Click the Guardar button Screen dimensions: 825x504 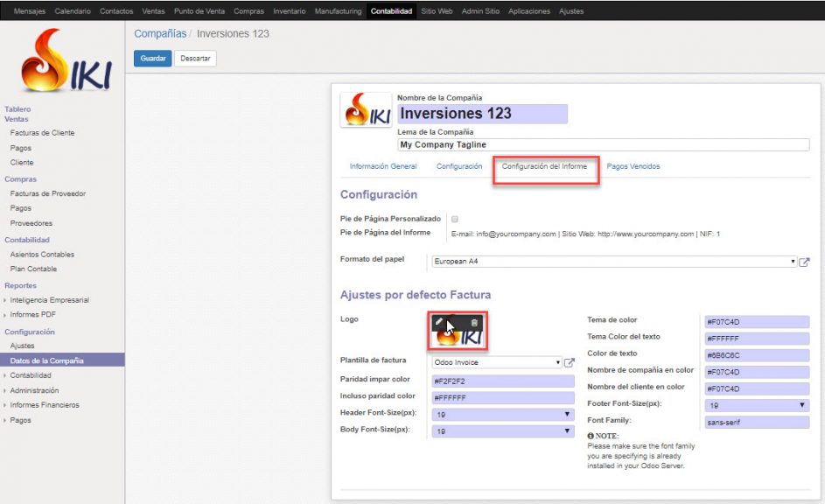pos(152,58)
